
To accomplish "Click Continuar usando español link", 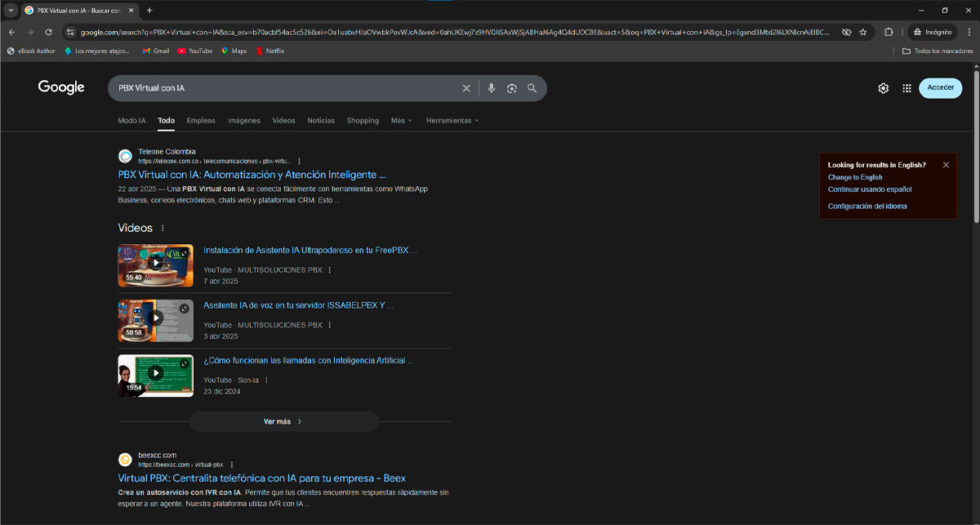I will tap(870, 189).
